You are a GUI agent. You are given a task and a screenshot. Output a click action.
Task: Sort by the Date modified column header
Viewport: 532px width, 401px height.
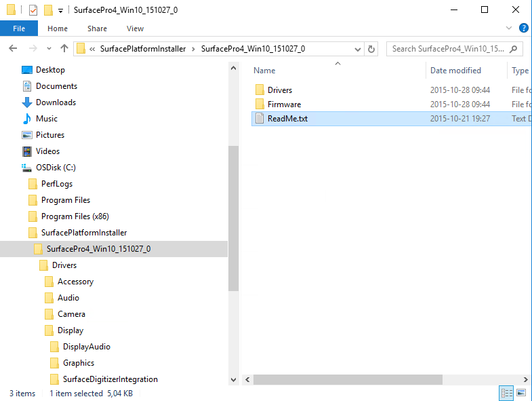455,71
